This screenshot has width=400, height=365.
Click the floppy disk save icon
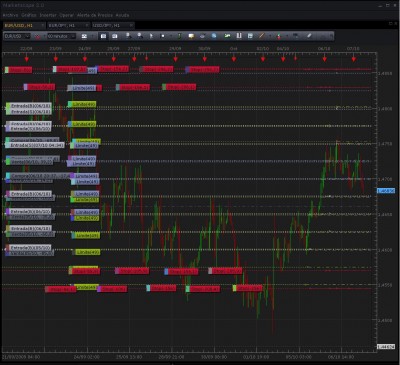(250, 36)
